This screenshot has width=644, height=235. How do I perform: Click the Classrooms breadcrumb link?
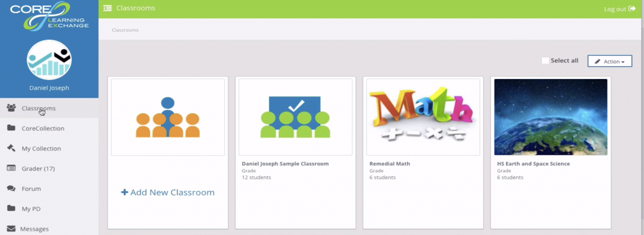click(x=125, y=30)
